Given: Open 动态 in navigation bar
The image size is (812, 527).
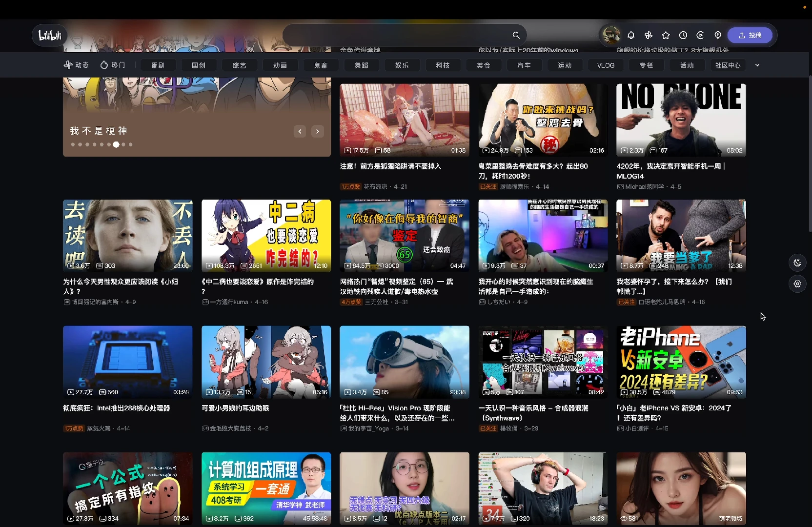Looking at the screenshot, I should 76,65.
